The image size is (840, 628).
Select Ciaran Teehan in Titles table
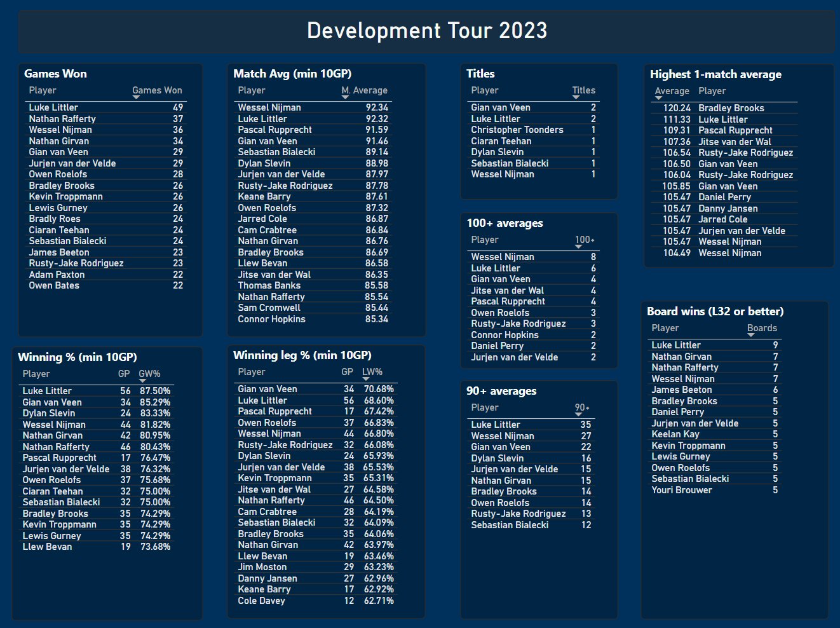[x=501, y=141]
